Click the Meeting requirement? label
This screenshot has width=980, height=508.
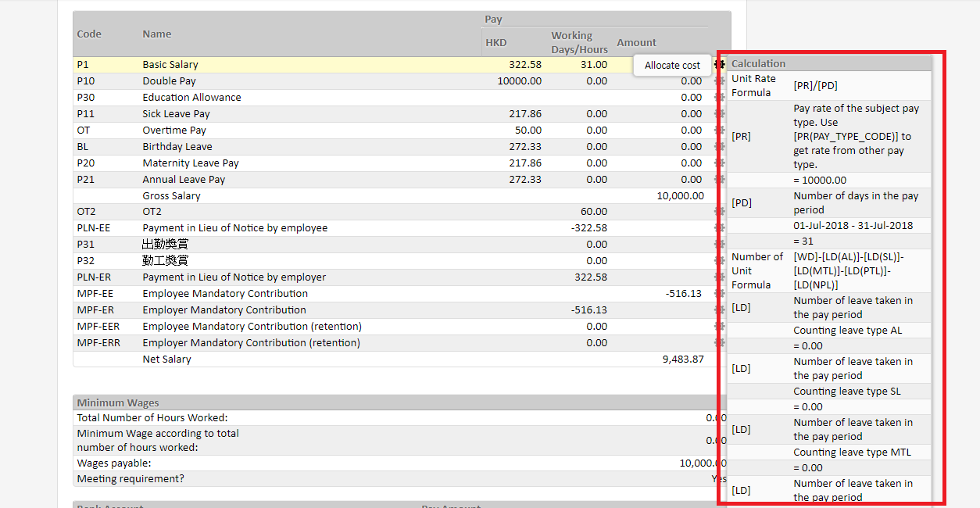[131, 479]
